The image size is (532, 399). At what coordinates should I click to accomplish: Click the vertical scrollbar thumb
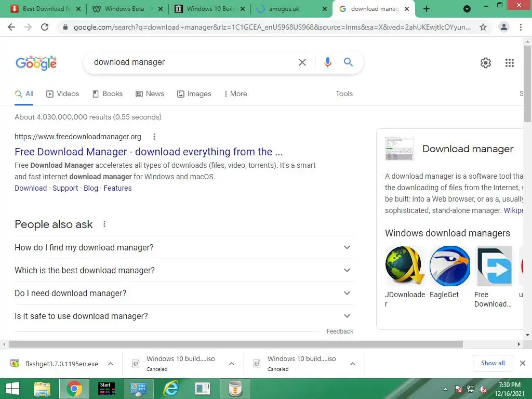(x=528, y=83)
